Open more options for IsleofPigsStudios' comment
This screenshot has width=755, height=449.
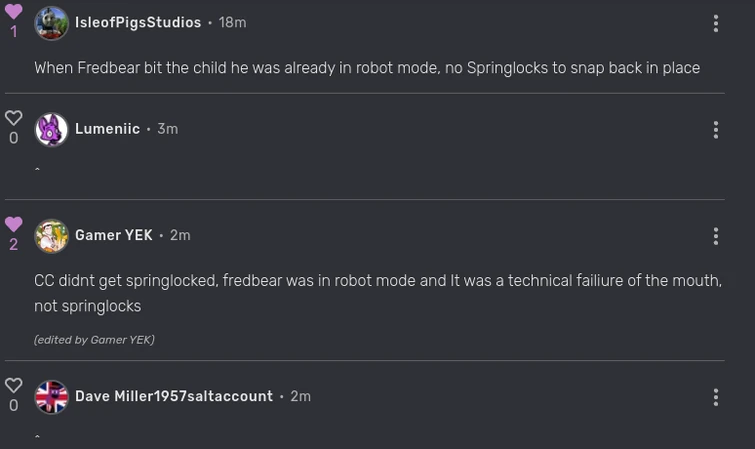[715, 23]
